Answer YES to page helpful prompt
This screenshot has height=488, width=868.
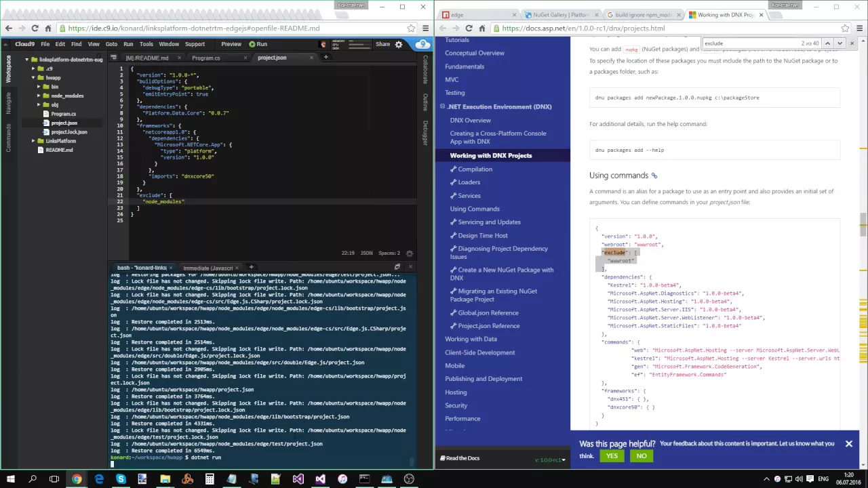612,456
